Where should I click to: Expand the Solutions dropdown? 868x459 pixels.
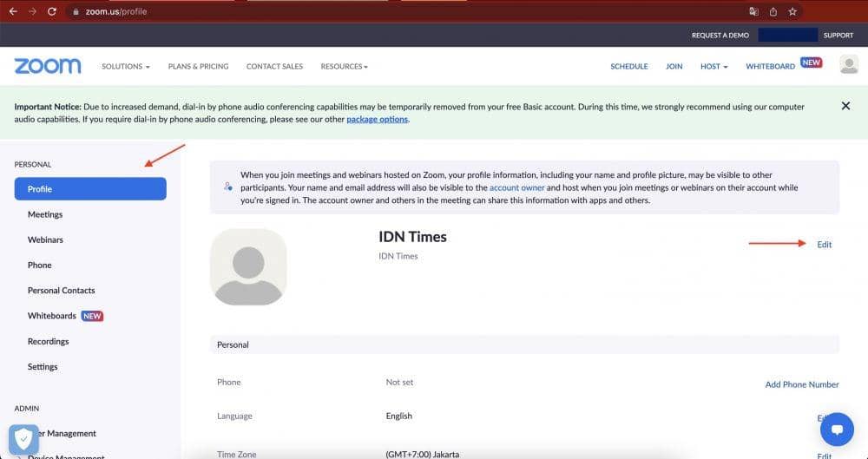pos(126,67)
